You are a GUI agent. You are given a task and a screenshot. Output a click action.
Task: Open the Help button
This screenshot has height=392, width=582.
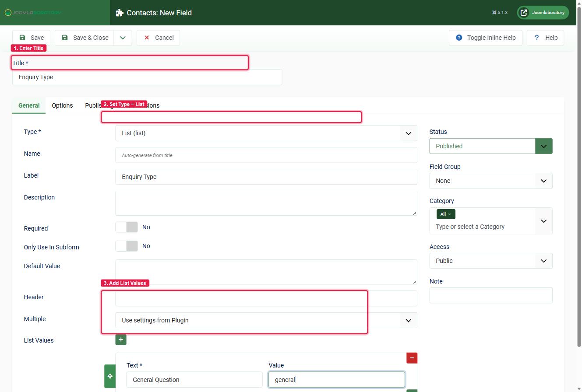[545, 38]
